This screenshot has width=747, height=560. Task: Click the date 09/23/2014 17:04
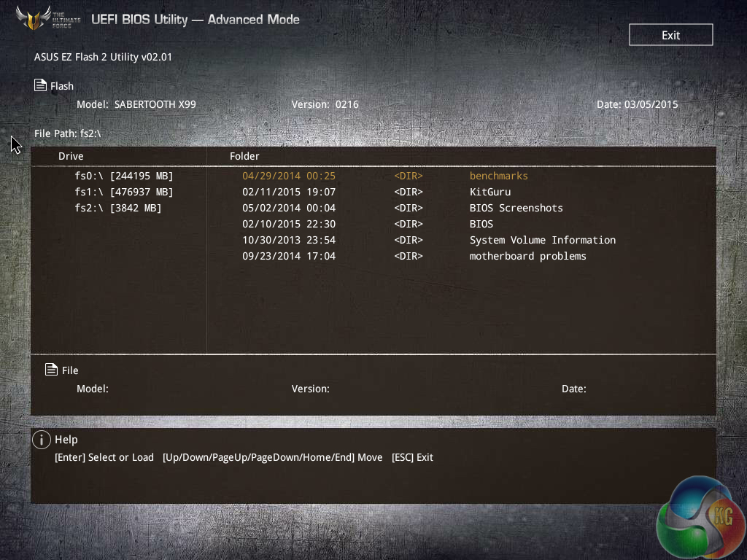pos(289,256)
